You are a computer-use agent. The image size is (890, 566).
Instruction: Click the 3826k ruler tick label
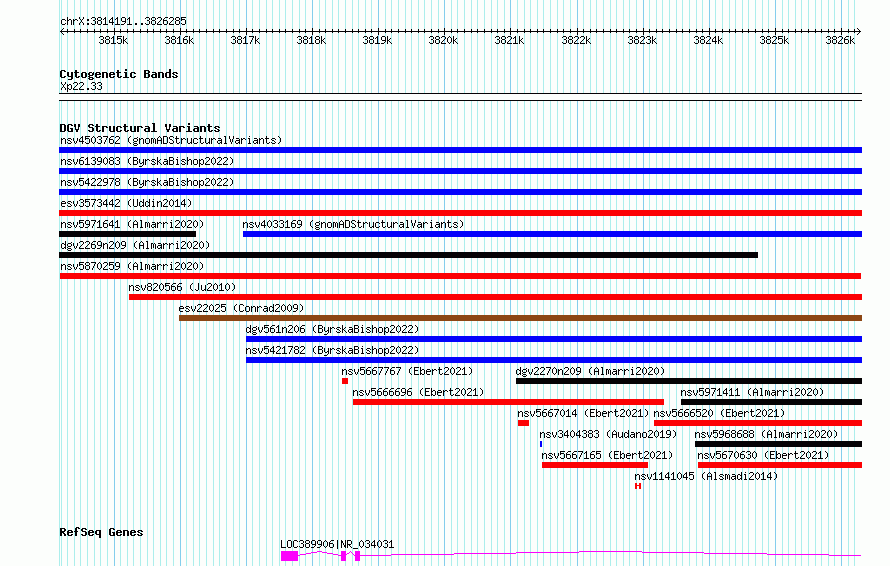pos(840,40)
